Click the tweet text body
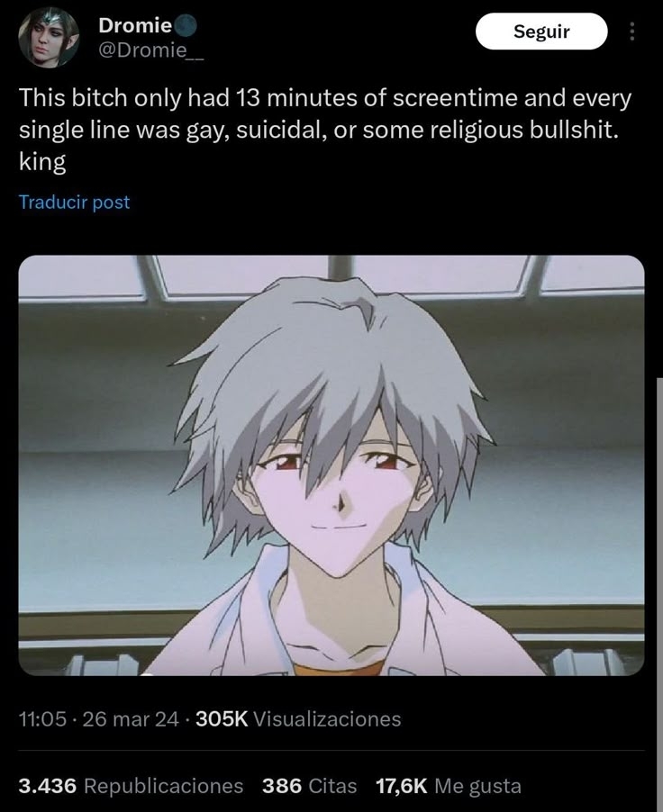This screenshot has width=663, height=812. click(x=325, y=130)
